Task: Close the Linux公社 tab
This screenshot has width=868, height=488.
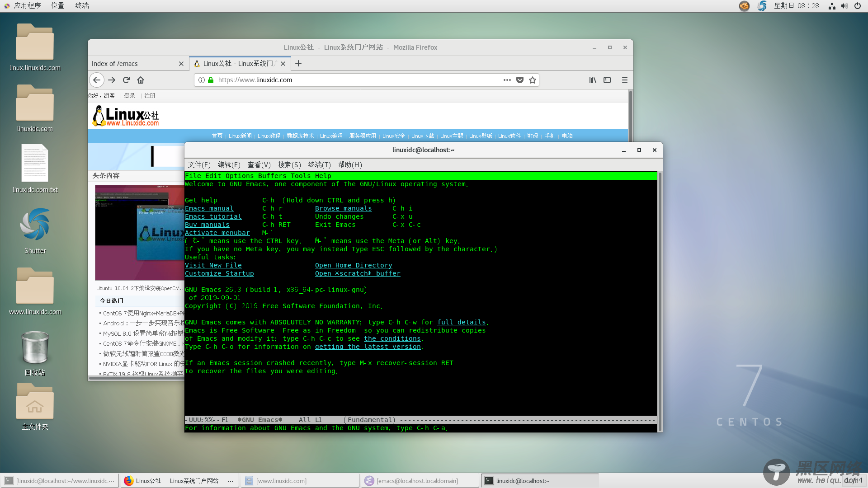Action: pyautogui.click(x=283, y=64)
